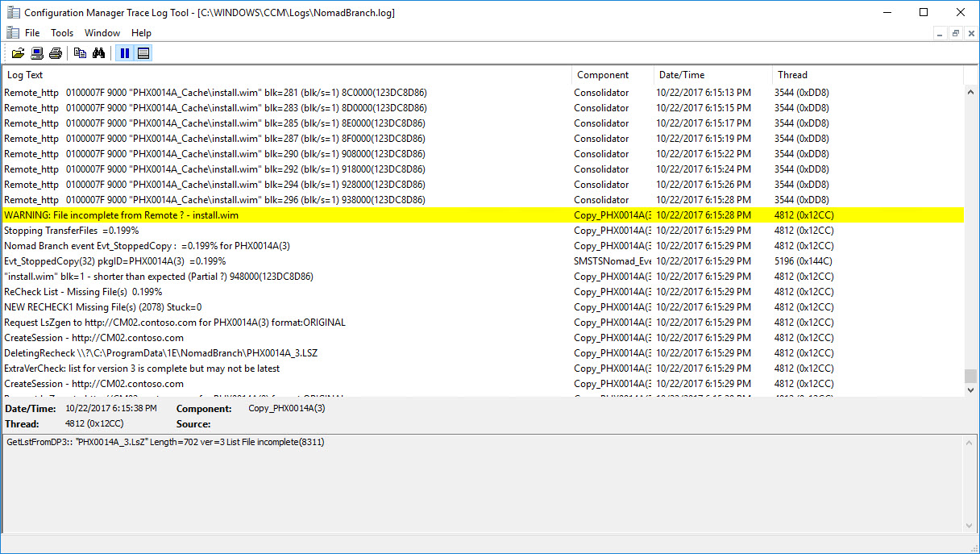
Task: Open the File menu
Action: pyautogui.click(x=32, y=33)
